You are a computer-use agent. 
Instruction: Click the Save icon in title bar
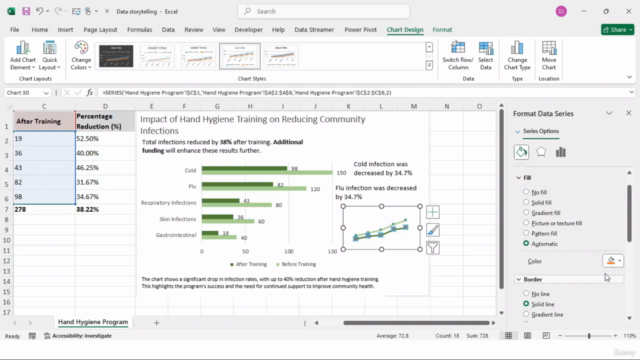coord(26,11)
